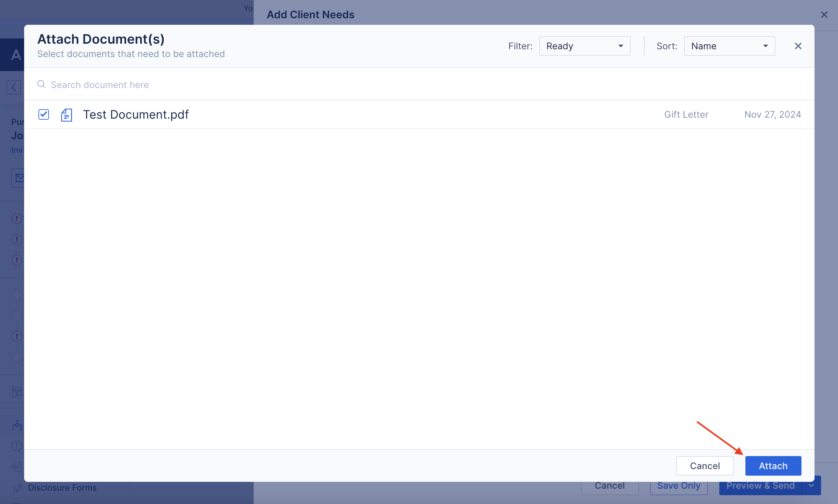Uncheck the Test Document.pdf checkbox
Image resolution: width=838 pixels, height=504 pixels.
coord(43,114)
